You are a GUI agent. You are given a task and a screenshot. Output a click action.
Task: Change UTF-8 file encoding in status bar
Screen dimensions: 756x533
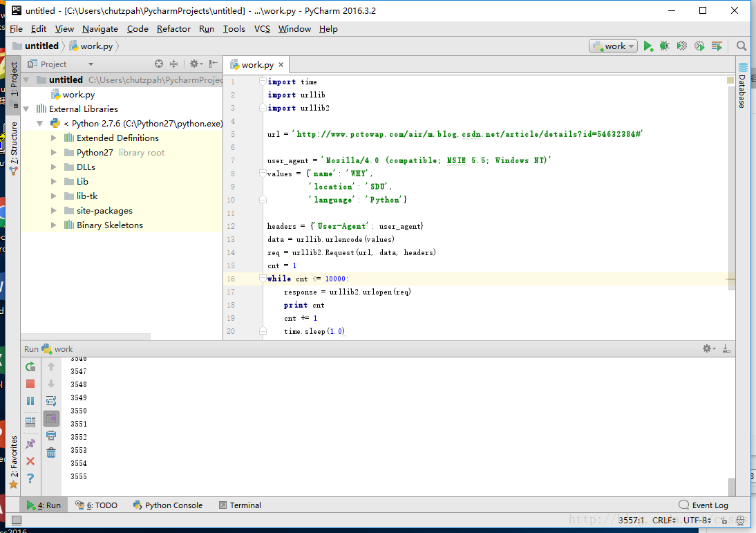click(697, 520)
